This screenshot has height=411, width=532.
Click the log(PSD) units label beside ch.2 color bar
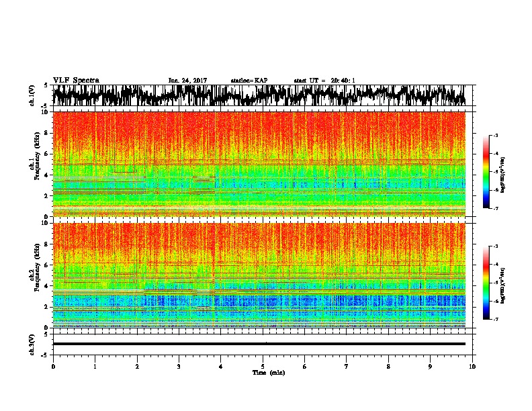pyautogui.click(x=503, y=285)
